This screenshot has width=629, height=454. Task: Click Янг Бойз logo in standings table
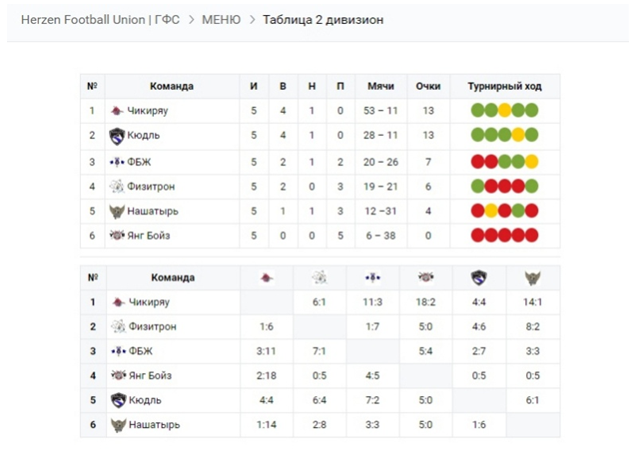point(117,235)
